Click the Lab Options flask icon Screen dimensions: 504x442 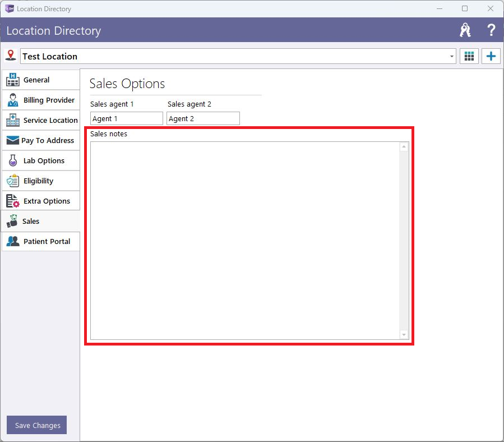coord(12,160)
